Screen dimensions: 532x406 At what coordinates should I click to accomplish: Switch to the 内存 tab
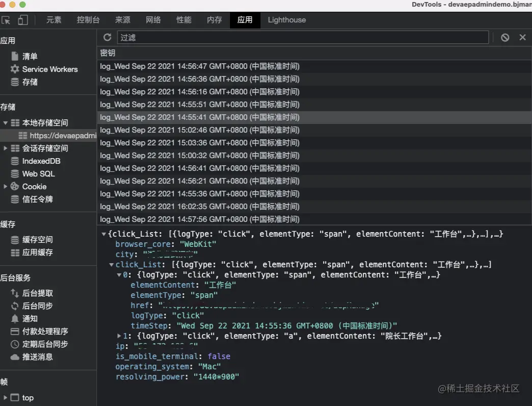(x=215, y=20)
